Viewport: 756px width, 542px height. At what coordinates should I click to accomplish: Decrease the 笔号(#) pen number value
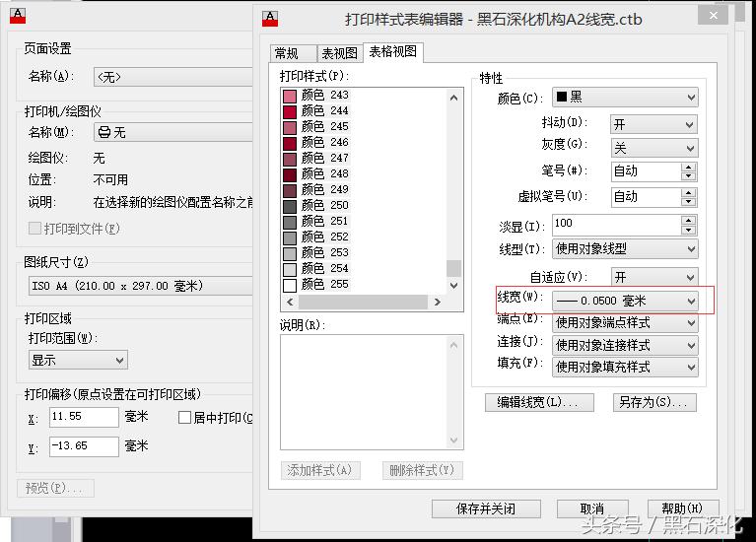pyautogui.click(x=689, y=176)
